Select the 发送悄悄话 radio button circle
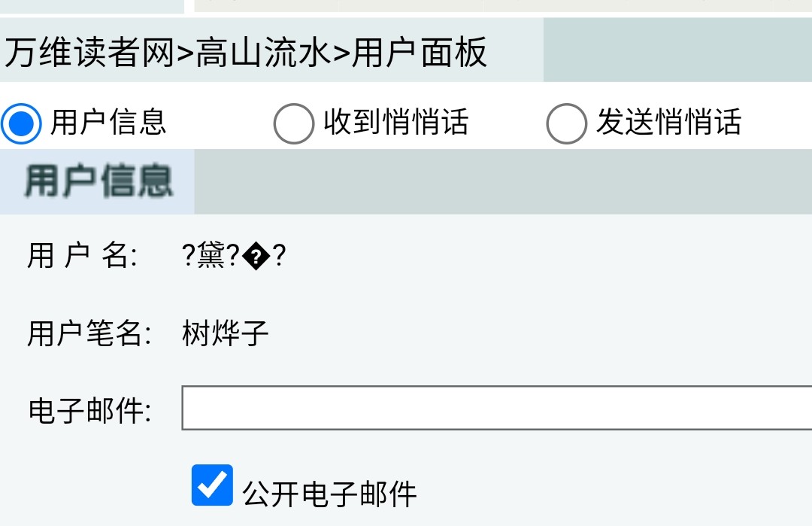The height and width of the screenshot is (526, 812). tap(566, 123)
